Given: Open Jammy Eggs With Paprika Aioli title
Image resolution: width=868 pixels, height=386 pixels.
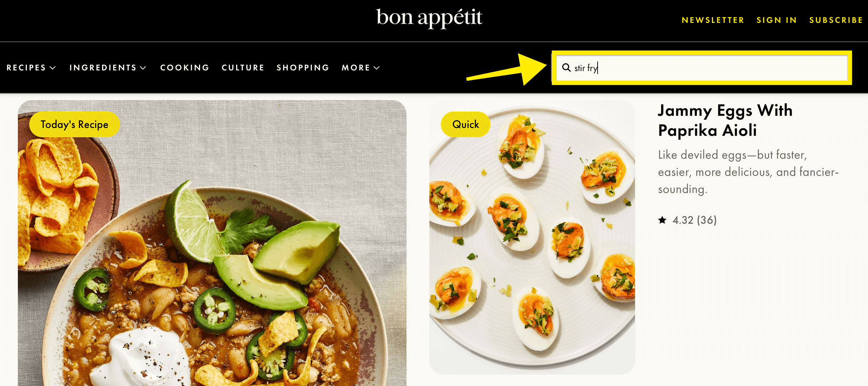Looking at the screenshot, I should pyautogui.click(x=725, y=120).
